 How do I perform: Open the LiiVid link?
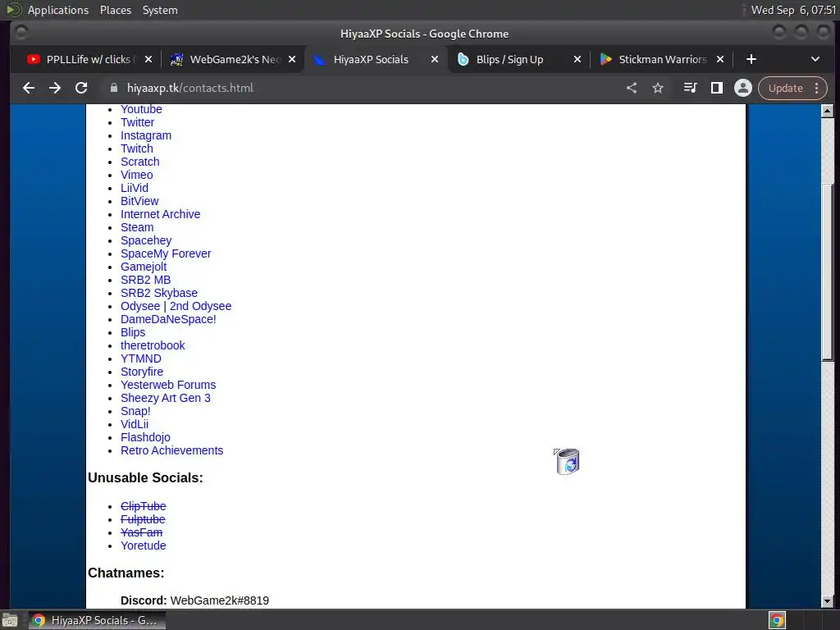pyautogui.click(x=135, y=188)
